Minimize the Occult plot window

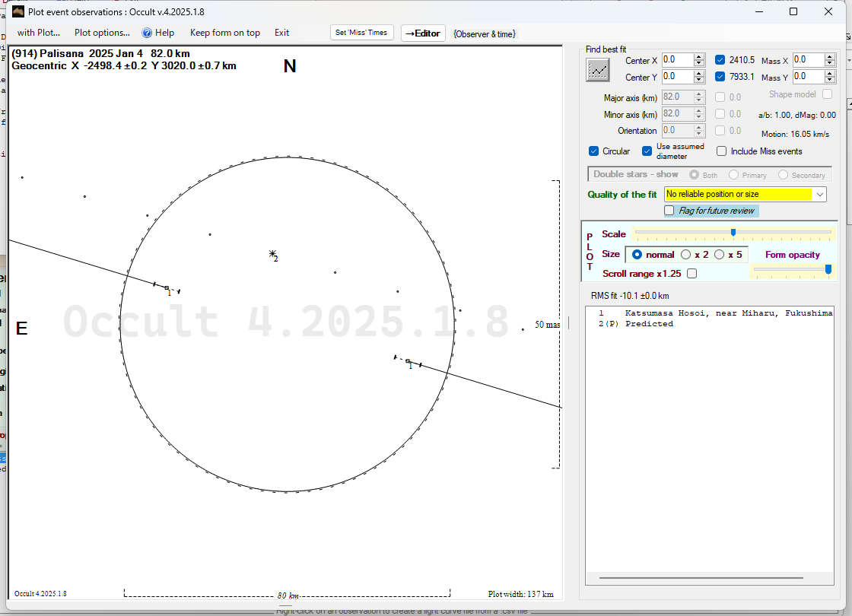(758, 11)
